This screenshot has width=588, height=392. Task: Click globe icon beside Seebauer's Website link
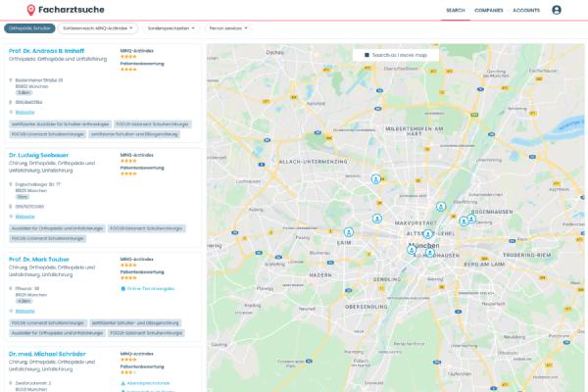pyautogui.click(x=11, y=217)
